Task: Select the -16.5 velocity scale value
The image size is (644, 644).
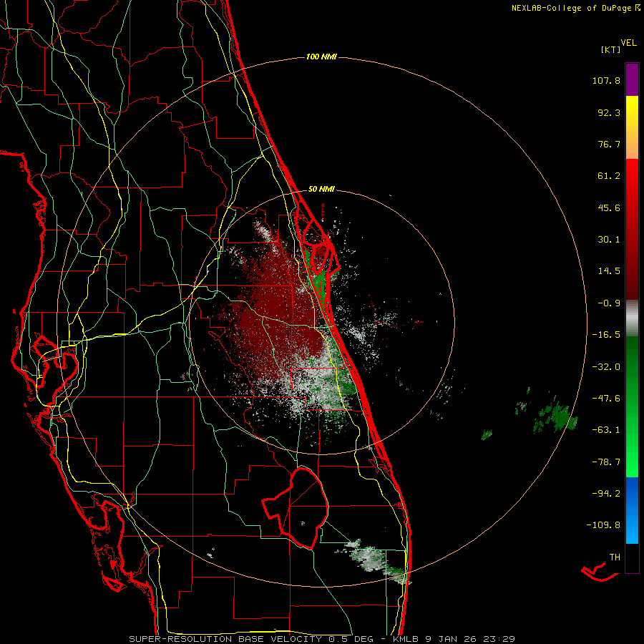Action: 606,335
